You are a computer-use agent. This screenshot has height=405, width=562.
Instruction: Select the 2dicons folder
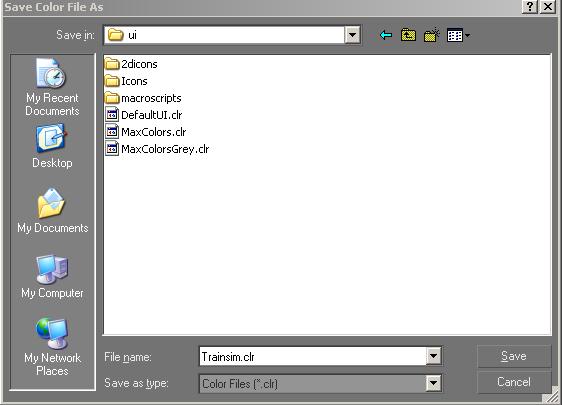pyautogui.click(x=131, y=64)
